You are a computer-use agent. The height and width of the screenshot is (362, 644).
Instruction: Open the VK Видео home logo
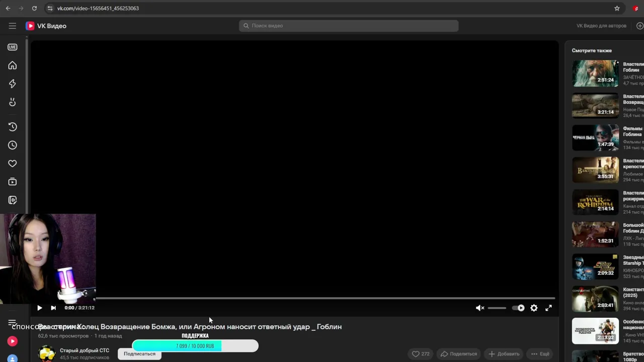click(46, 26)
